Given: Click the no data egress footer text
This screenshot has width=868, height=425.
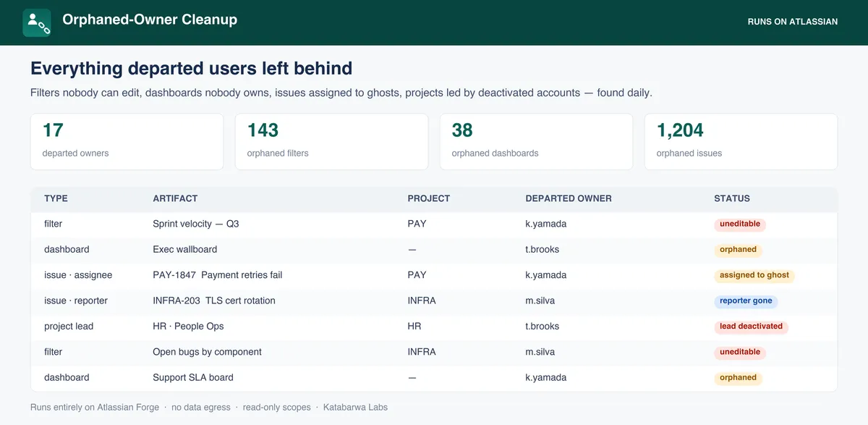Looking at the screenshot, I should pos(201,407).
